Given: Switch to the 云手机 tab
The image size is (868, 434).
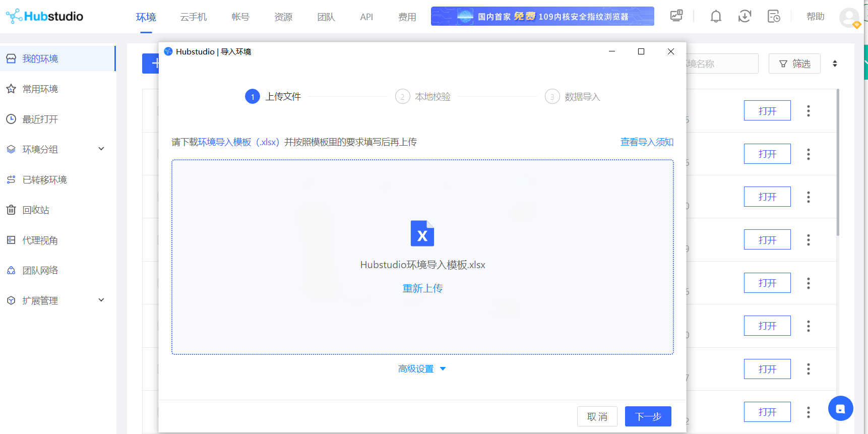Looking at the screenshot, I should point(193,17).
